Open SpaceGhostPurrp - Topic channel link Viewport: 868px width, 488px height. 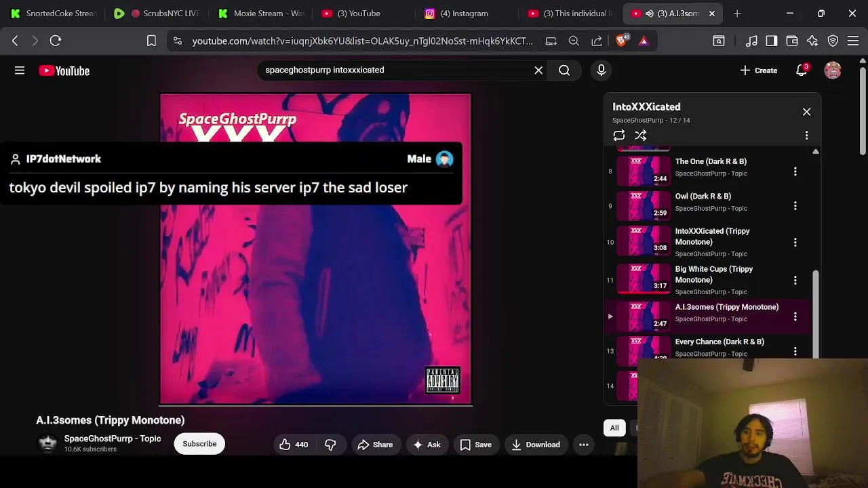point(113,439)
